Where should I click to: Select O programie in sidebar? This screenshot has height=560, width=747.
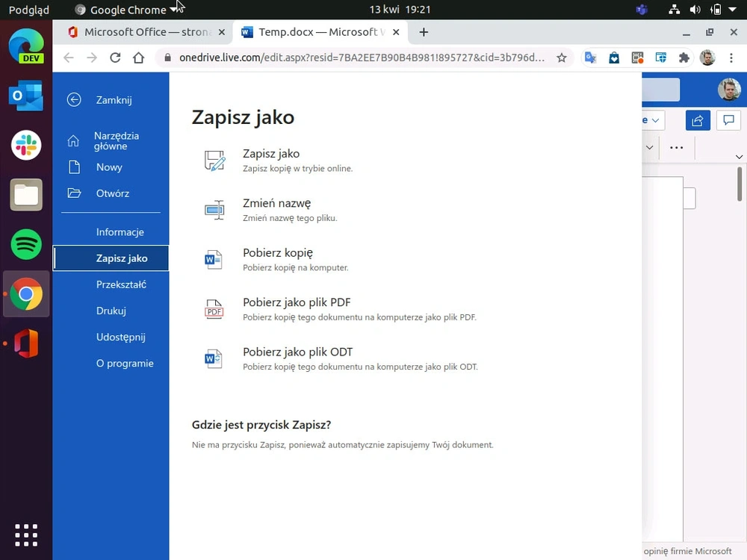[x=111, y=363]
